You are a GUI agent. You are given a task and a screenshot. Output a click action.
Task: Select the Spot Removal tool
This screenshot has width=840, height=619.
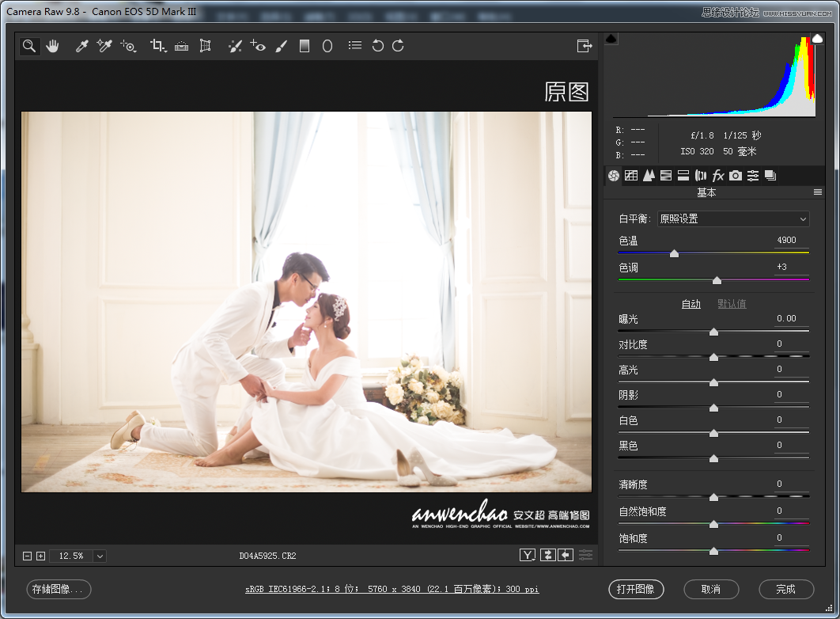(234, 45)
